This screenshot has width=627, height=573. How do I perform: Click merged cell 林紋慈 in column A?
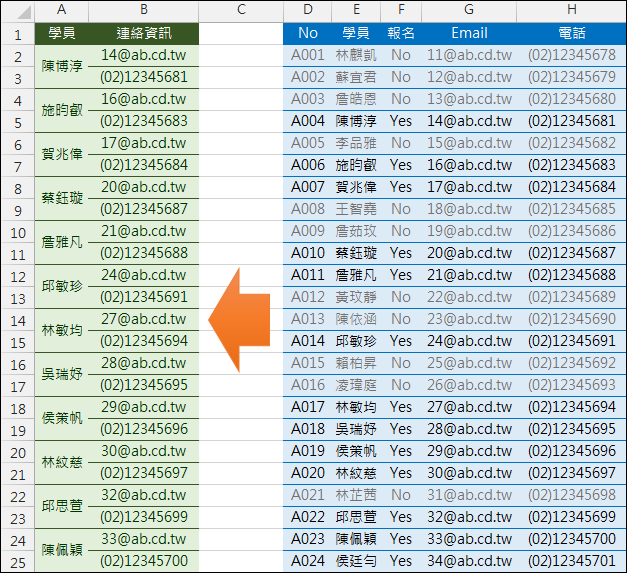point(62,462)
